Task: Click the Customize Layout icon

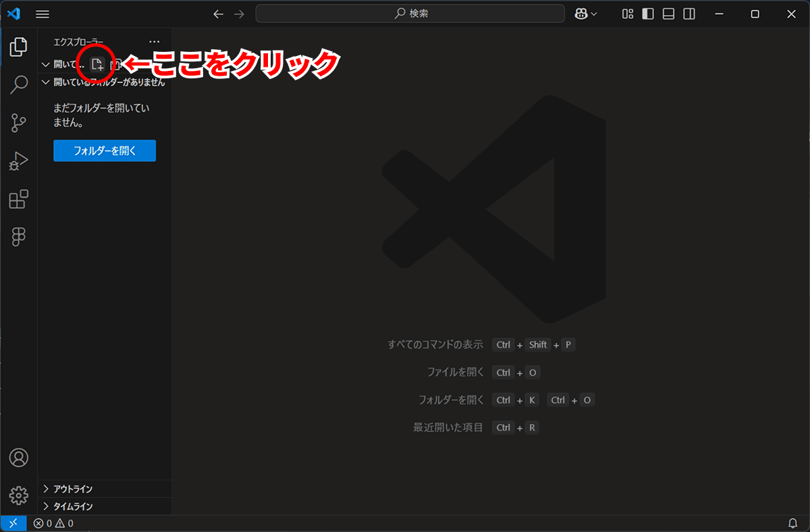Action: pos(628,14)
